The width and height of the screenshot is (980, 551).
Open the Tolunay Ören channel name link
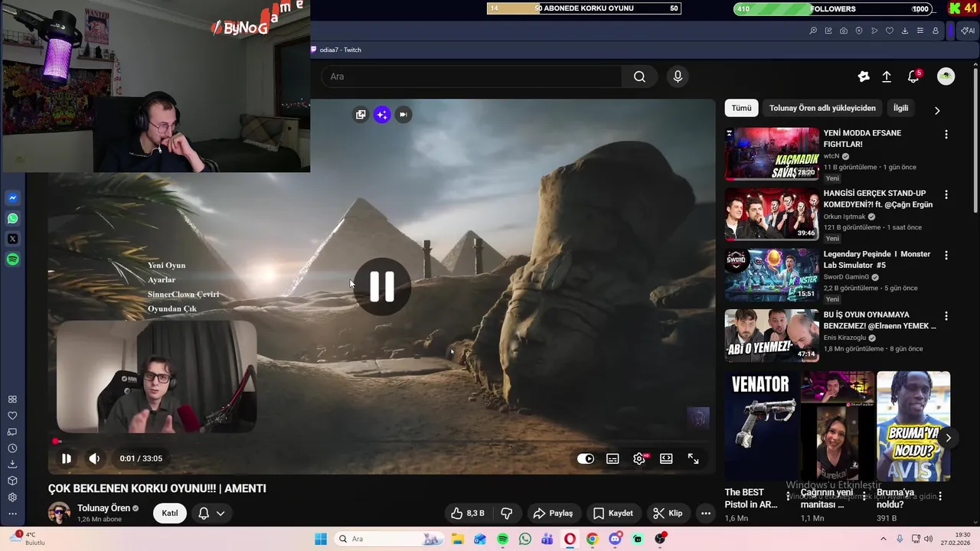[x=103, y=508]
